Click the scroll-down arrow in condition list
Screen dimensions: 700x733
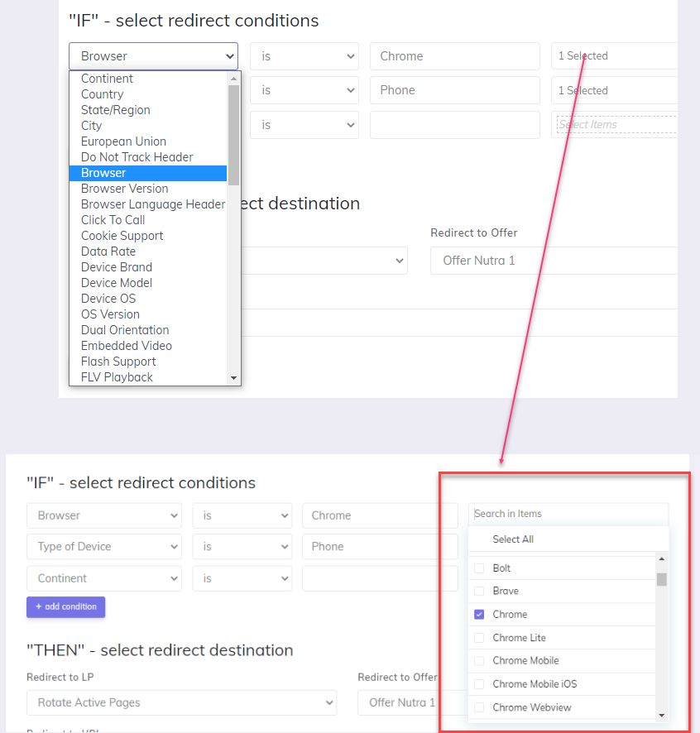(x=233, y=378)
